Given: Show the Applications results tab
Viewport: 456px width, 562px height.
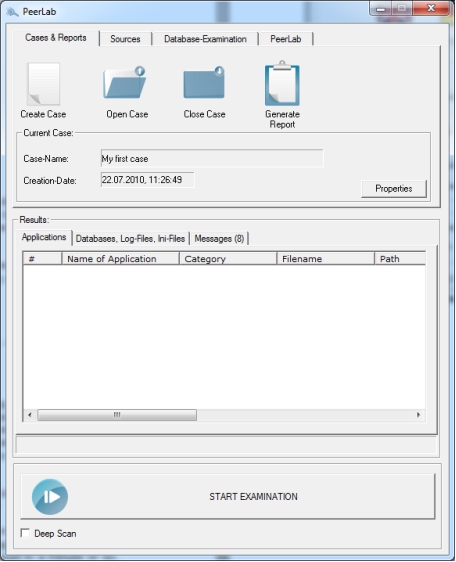Looking at the screenshot, I should coord(44,237).
